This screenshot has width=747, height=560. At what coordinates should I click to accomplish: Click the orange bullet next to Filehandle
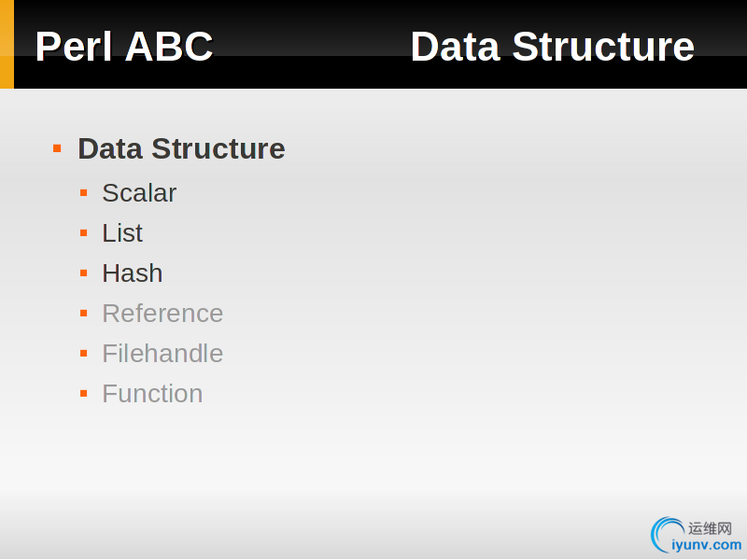pos(84,354)
